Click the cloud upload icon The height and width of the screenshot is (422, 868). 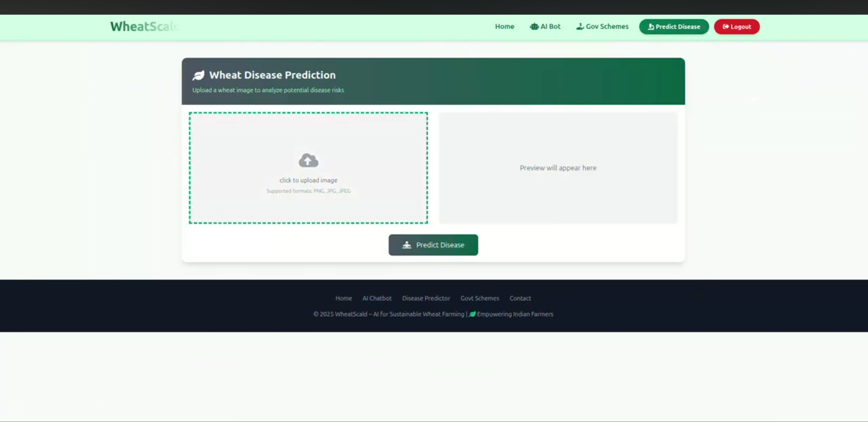pyautogui.click(x=308, y=160)
